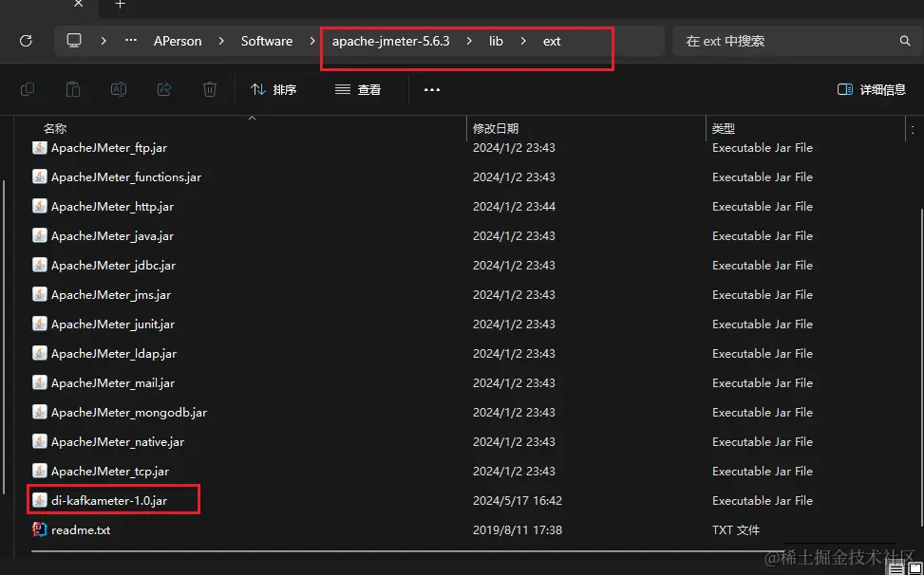This screenshot has width=924, height=575.
Task: Open the new tab plus button
Action: point(121,5)
